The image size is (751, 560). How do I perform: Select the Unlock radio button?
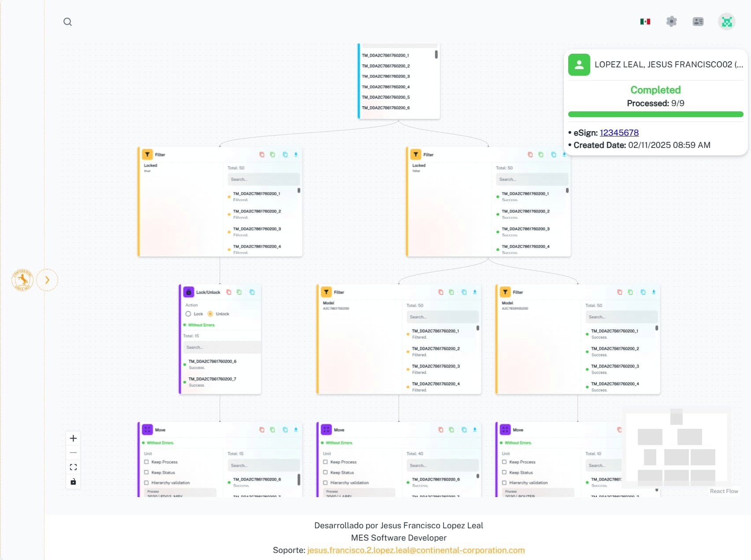point(210,314)
